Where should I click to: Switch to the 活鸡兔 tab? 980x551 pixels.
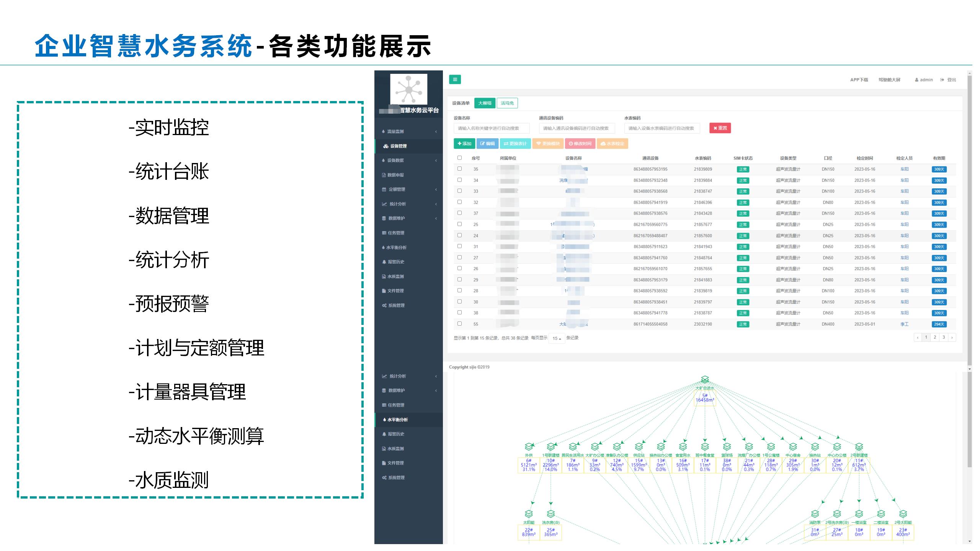(507, 103)
